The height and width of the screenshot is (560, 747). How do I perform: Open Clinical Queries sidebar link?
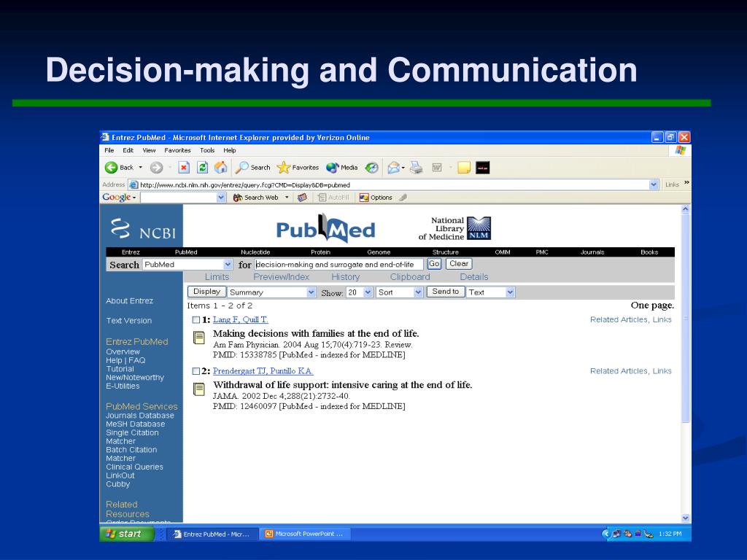(134, 467)
